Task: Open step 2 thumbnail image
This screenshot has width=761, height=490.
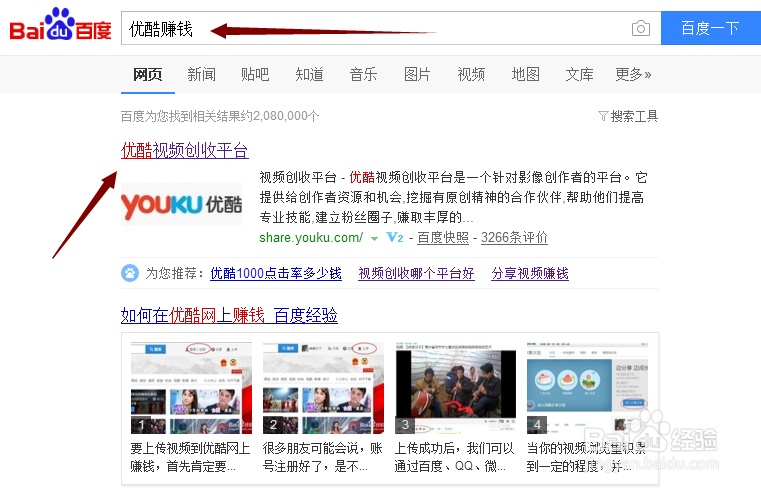Action: click(x=323, y=388)
